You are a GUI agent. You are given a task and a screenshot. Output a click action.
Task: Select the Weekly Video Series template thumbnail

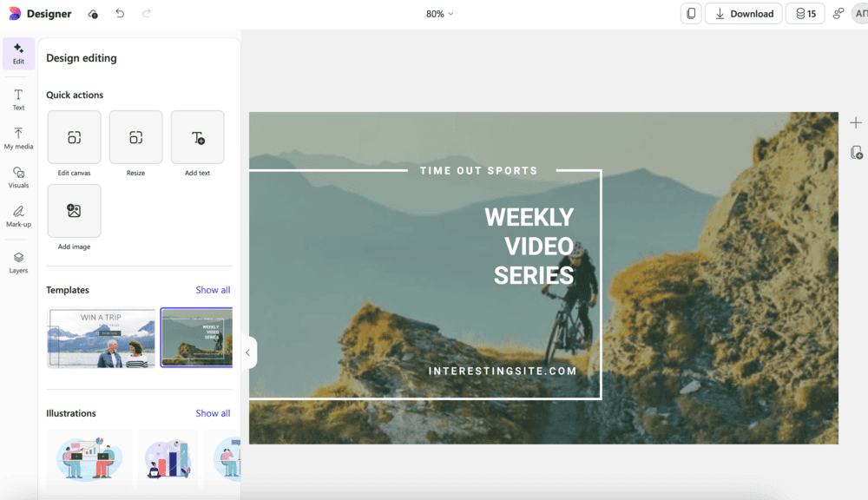tap(196, 337)
